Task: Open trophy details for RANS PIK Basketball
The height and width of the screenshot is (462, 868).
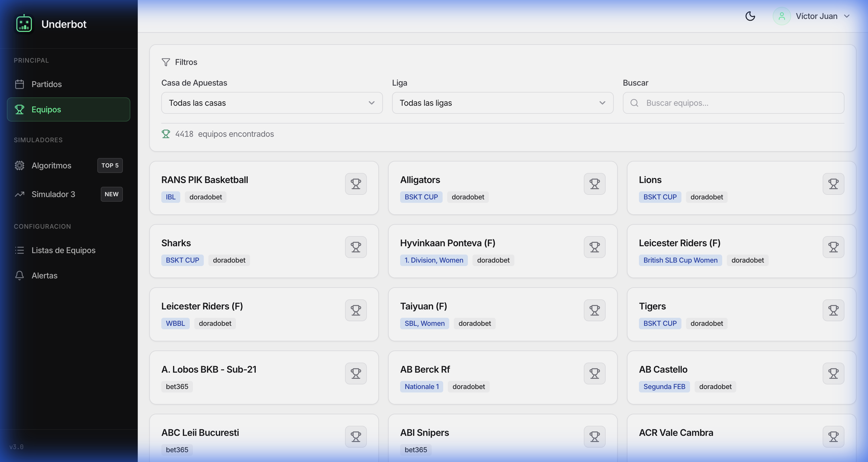Action: pyautogui.click(x=355, y=184)
